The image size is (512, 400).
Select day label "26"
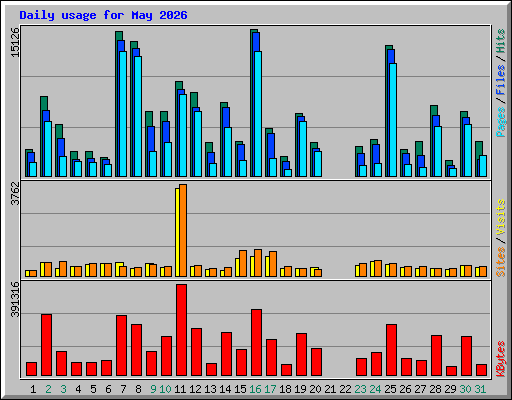pyautogui.click(x=405, y=389)
